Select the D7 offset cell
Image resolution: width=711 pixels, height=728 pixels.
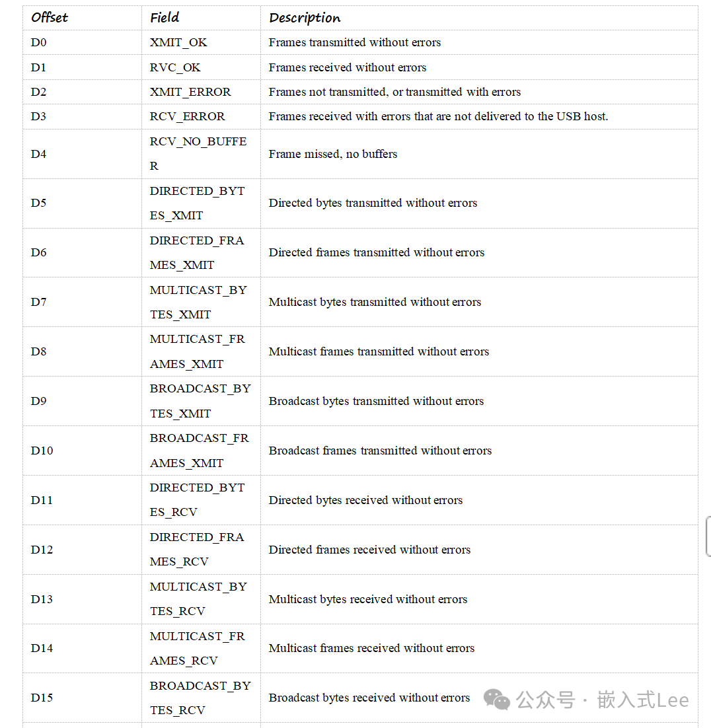click(x=39, y=302)
